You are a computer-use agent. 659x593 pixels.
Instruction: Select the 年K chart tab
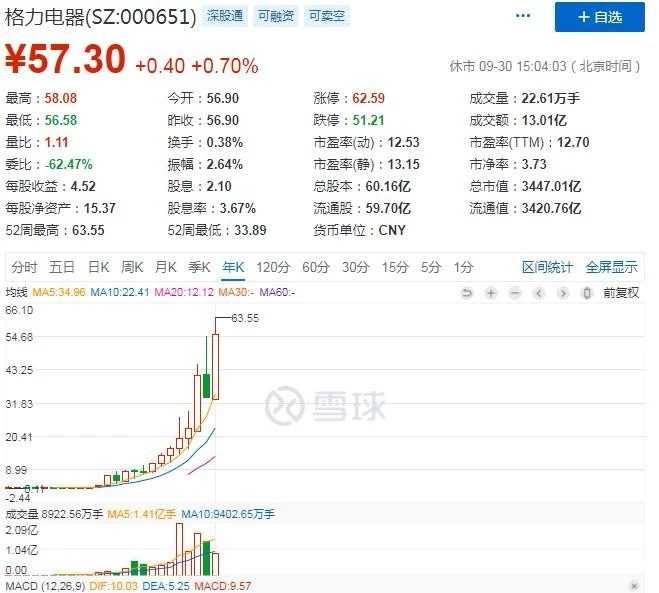pyautogui.click(x=233, y=267)
